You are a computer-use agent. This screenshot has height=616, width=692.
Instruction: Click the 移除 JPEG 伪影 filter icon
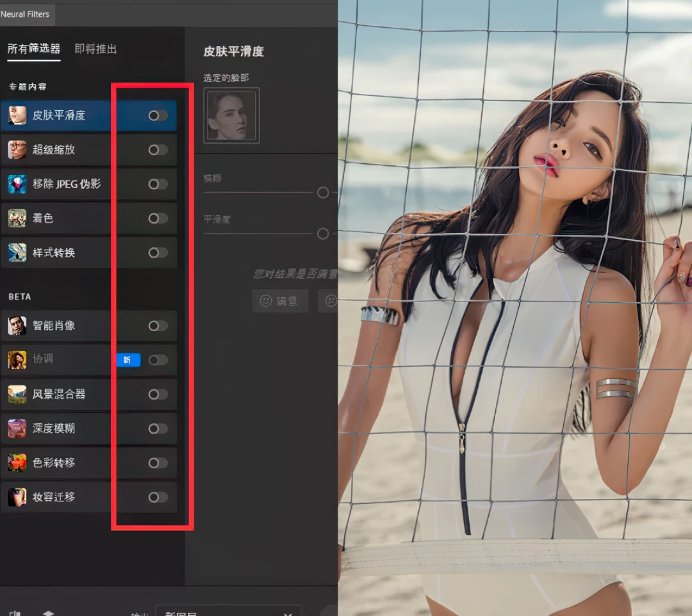17,184
